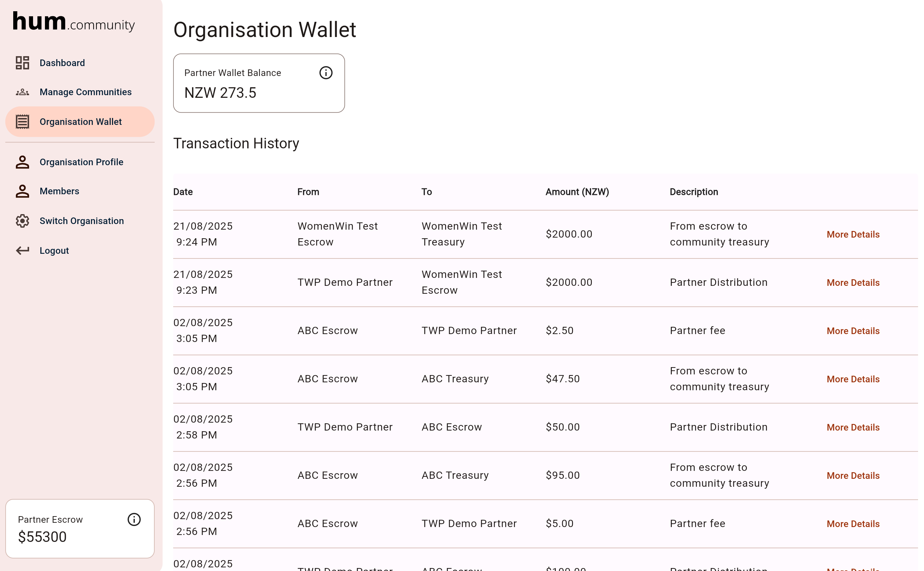Open Partner Wallet Balance info icon
924x571 pixels.
[326, 72]
